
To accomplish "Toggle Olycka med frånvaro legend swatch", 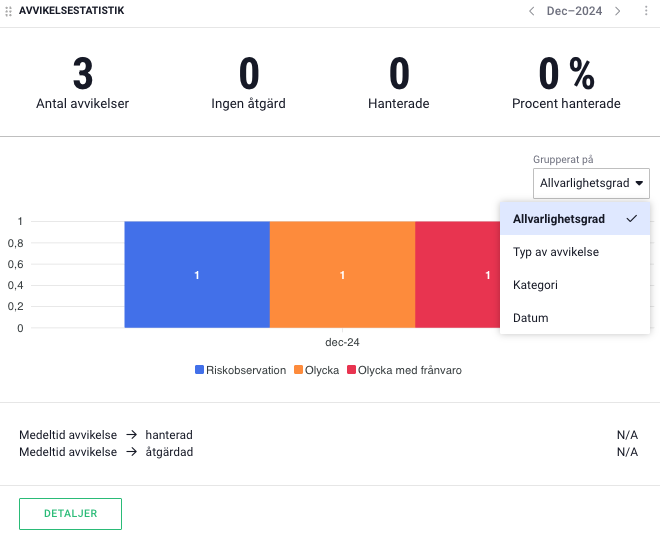I will point(351,370).
